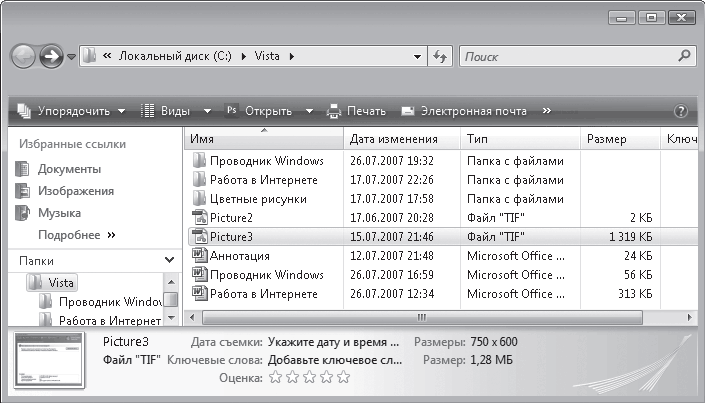The image size is (705, 403).
Task: Select Локальный диск (C:) in address path
Action: point(175,56)
